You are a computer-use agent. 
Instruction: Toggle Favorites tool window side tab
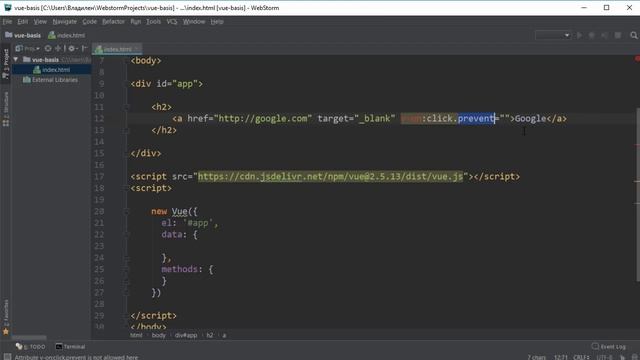tap(6, 317)
